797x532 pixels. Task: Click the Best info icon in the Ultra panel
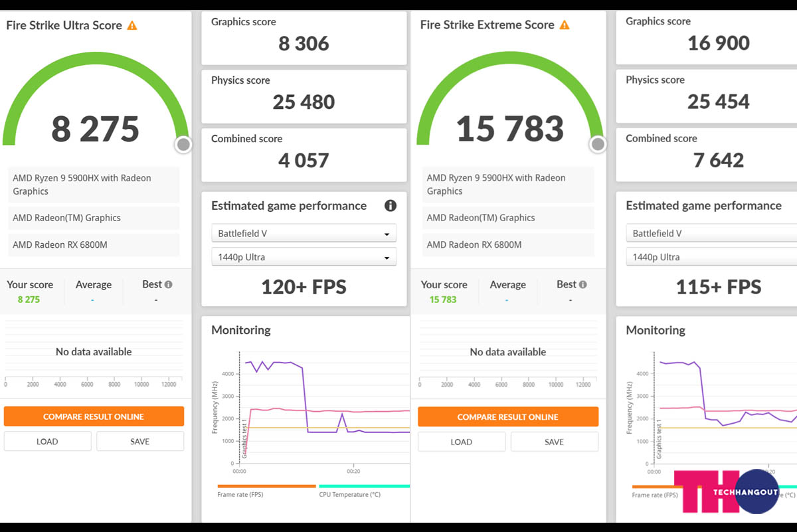(x=169, y=284)
